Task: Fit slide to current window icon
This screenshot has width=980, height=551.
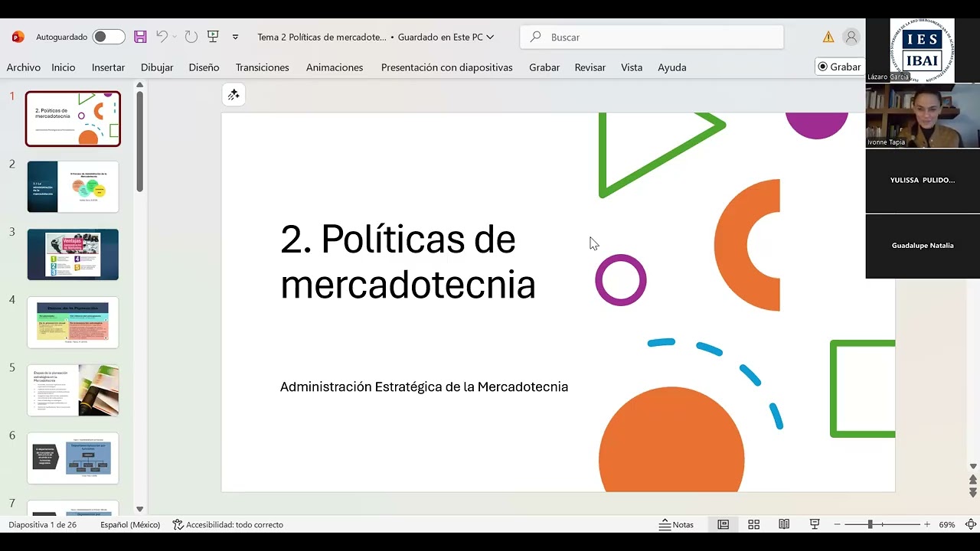Action: tap(971, 525)
